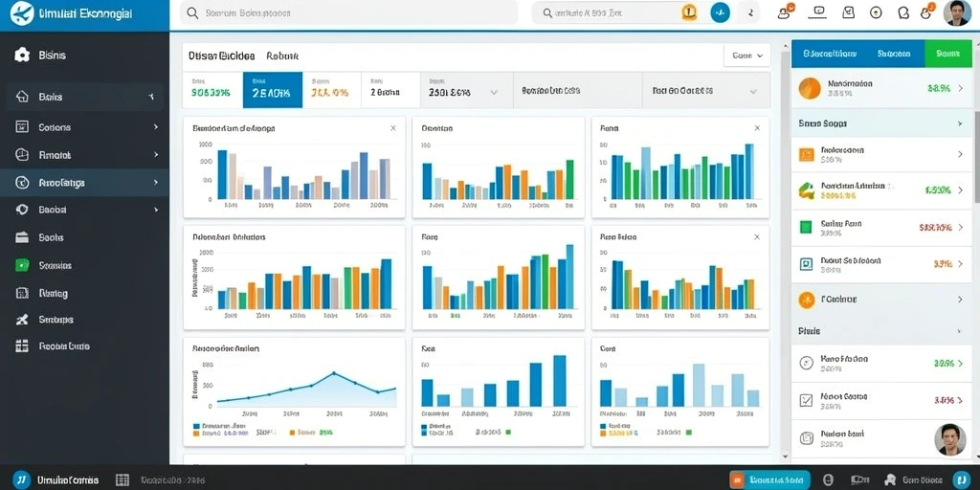Open the dropdown button at top right of the main panel
Image resolution: width=980 pixels, height=490 pixels.
(x=746, y=55)
